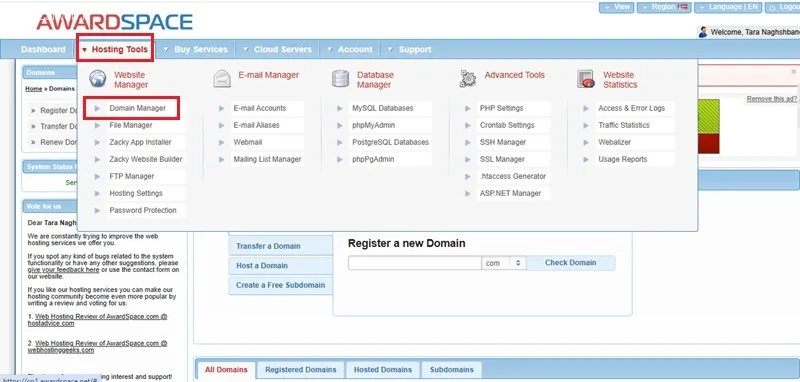Click the Remove this ad link
Image resolution: width=800 pixels, height=382 pixels.
771,99
